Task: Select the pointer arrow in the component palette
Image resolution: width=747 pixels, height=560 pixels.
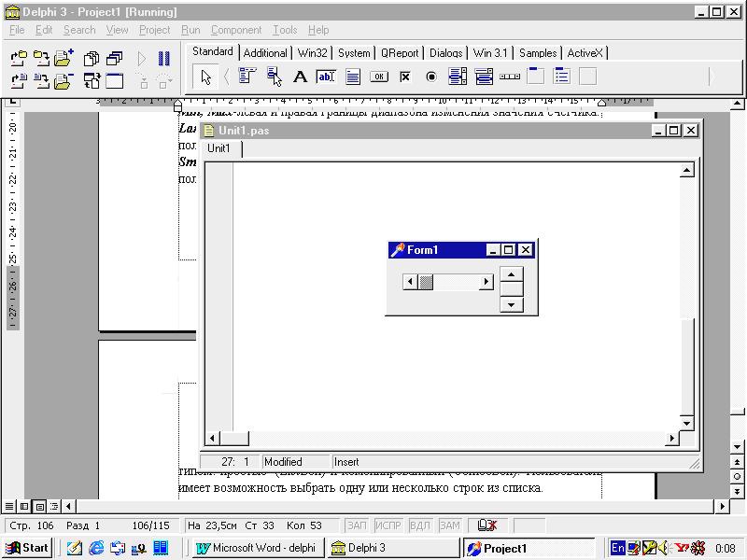Action: pos(205,77)
